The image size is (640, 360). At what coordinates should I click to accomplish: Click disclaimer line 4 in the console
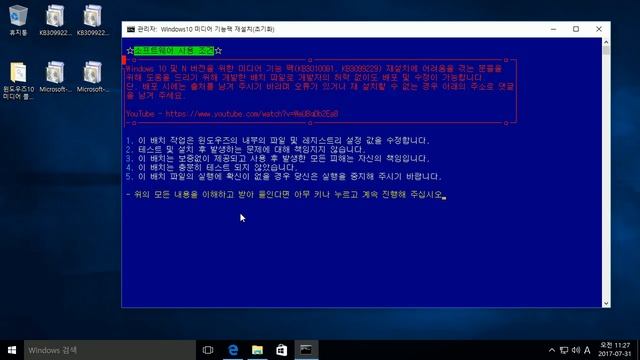pyautogui.click(x=211, y=167)
